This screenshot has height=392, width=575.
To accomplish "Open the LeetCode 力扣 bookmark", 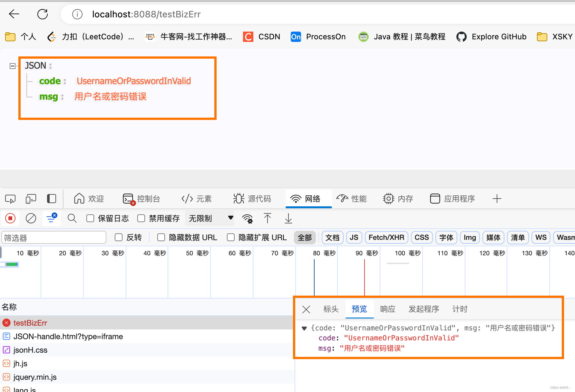I will [91, 37].
